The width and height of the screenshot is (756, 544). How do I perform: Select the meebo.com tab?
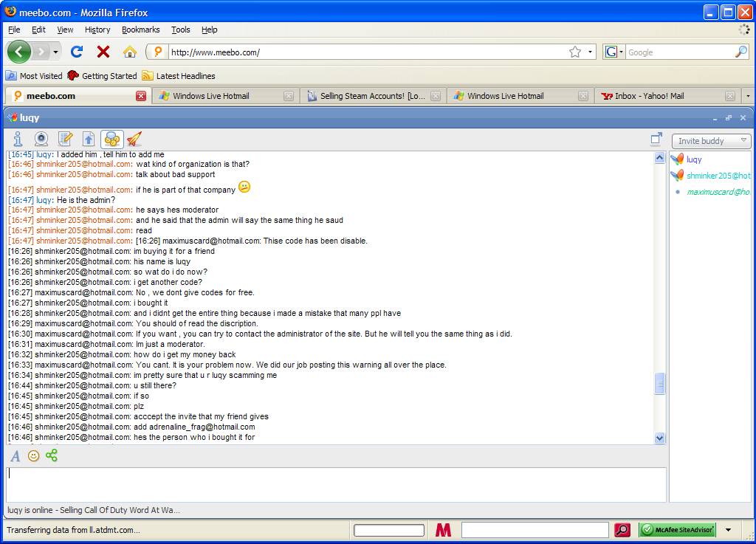pos(78,96)
